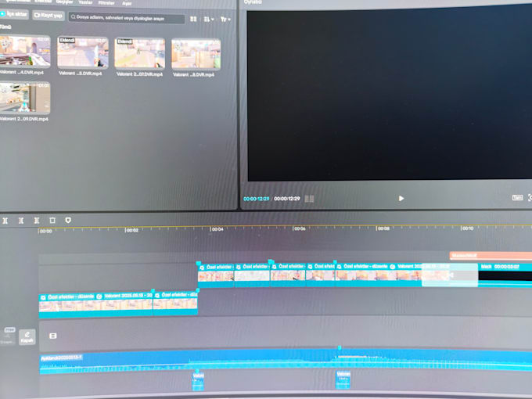Image resolution: width=532 pixels, height=399 pixels.
Task: Click the Kayıt yap record button
Action: tap(49, 16)
